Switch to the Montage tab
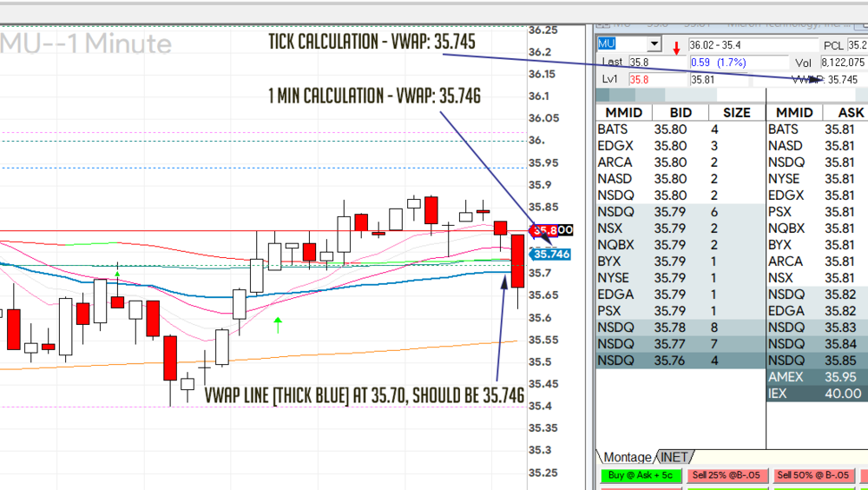868x490 pixels. tap(627, 457)
